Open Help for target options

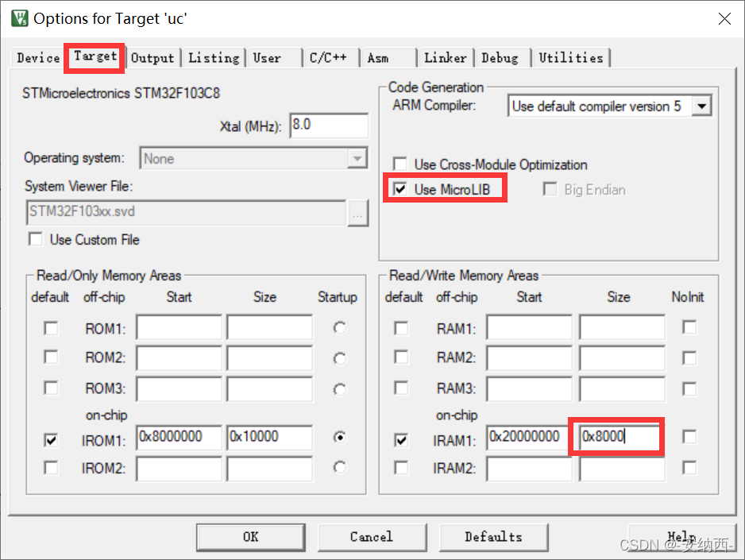(681, 537)
